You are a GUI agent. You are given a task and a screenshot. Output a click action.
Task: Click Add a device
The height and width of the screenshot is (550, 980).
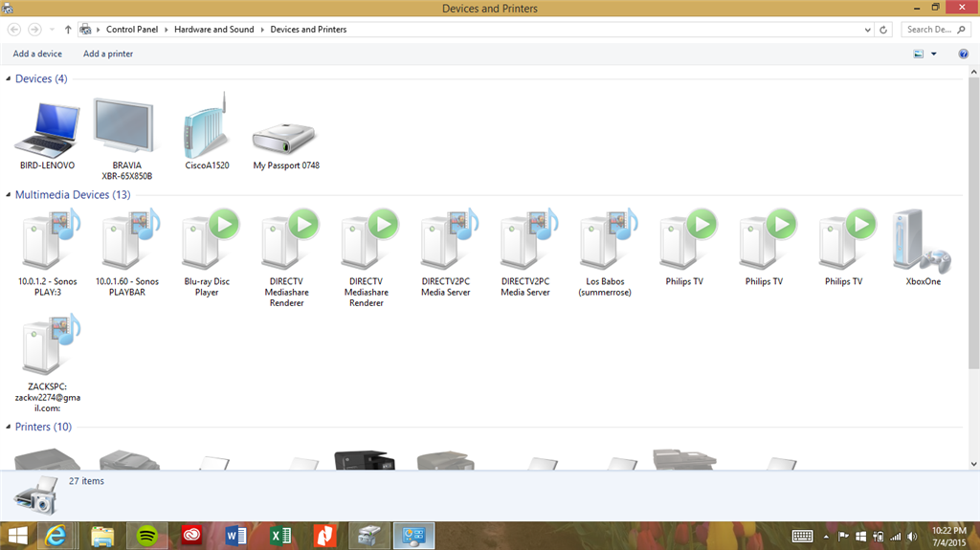tap(37, 54)
